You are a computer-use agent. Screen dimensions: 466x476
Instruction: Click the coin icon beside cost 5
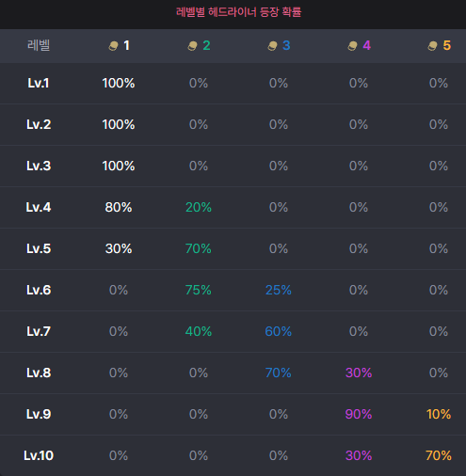[432, 46]
